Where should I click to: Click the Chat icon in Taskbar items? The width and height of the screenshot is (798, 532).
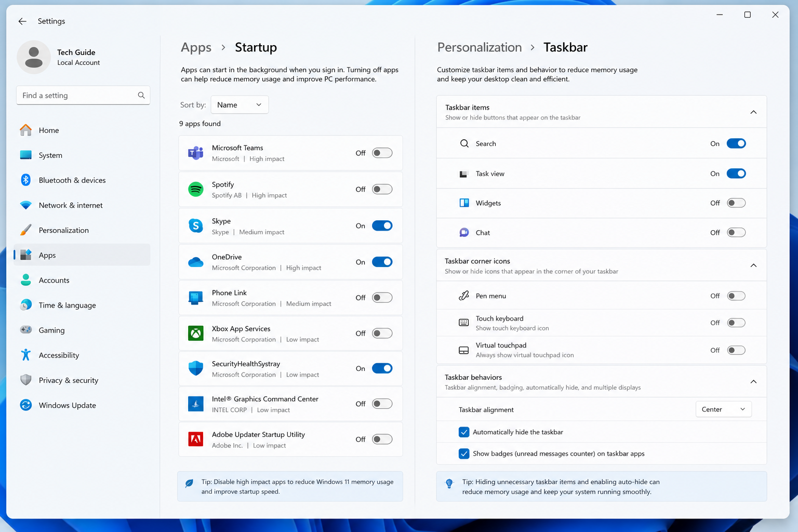click(464, 232)
